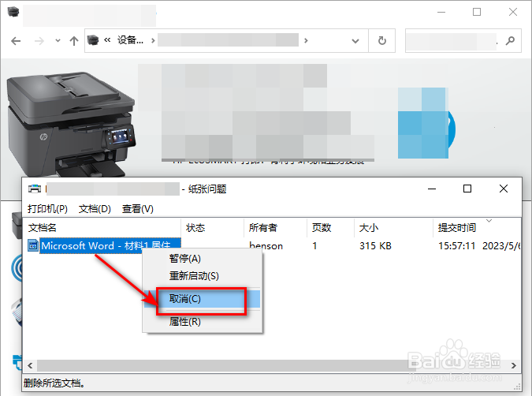This screenshot has width=532, height=396.
Task: Click right arrow of horizontal scrollbar
Action: pyautogui.click(x=514, y=365)
